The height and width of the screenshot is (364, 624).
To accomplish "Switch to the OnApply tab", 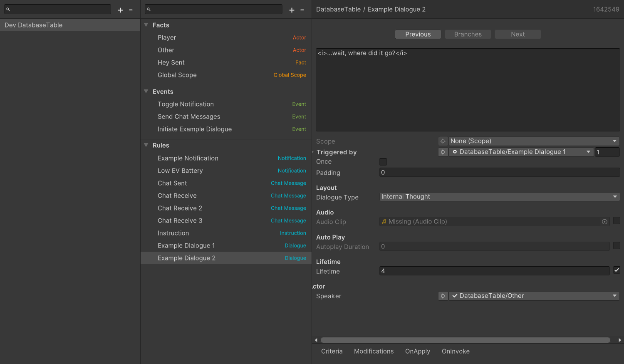I will tap(418, 352).
